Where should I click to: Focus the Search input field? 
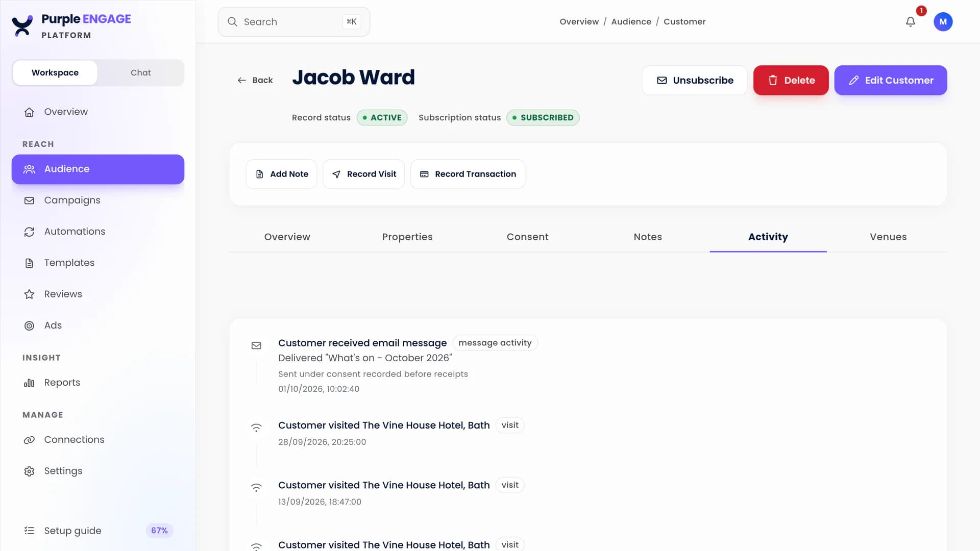click(x=294, y=21)
